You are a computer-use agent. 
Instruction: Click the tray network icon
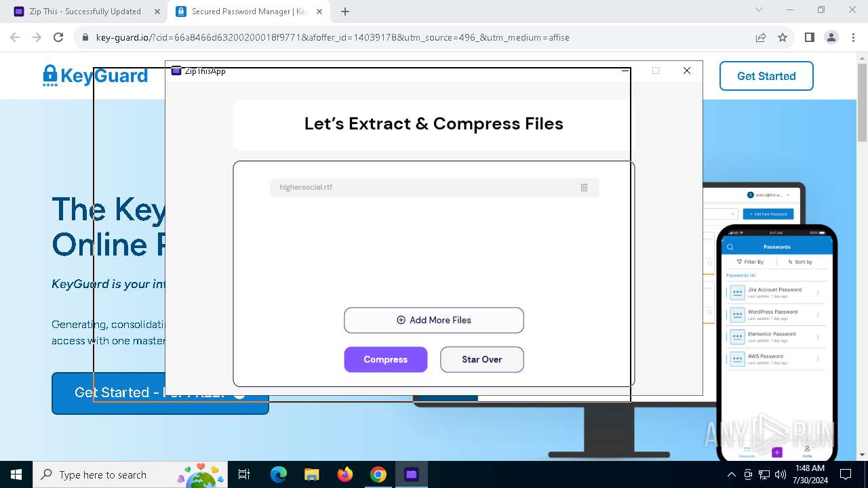(764, 474)
